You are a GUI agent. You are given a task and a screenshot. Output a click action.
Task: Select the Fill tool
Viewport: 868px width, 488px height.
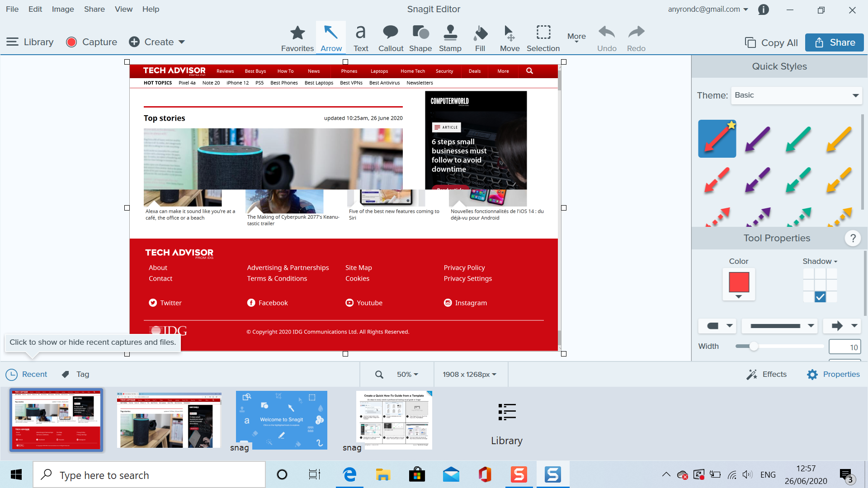[480, 37]
